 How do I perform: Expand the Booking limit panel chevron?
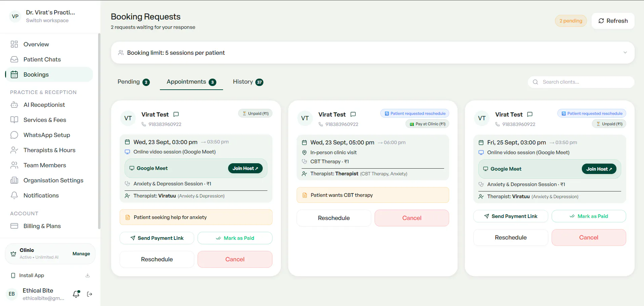click(625, 52)
